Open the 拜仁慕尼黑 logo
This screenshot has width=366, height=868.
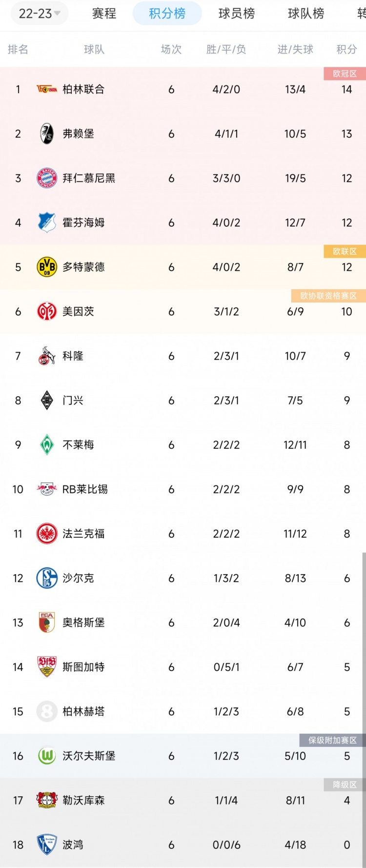click(x=47, y=178)
